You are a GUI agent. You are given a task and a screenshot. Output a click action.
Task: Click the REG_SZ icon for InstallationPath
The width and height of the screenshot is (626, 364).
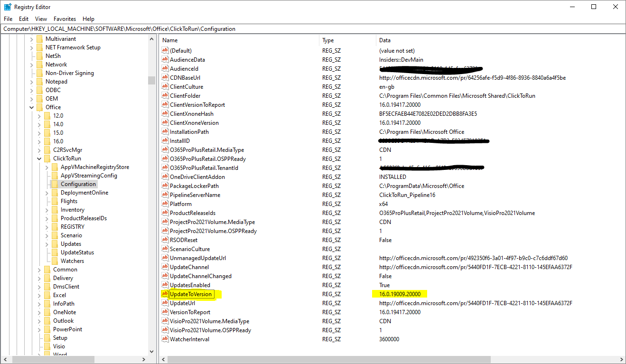165,131
